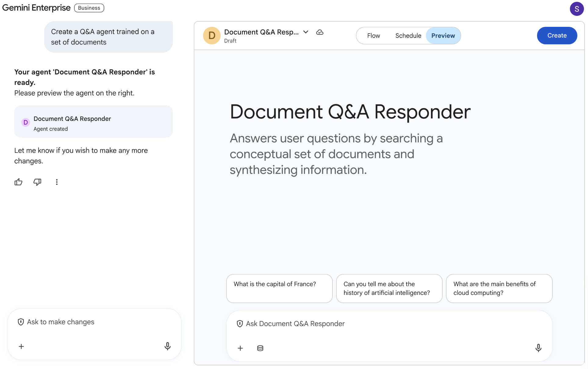Click the purple D icon on the agent card

click(26, 122)
